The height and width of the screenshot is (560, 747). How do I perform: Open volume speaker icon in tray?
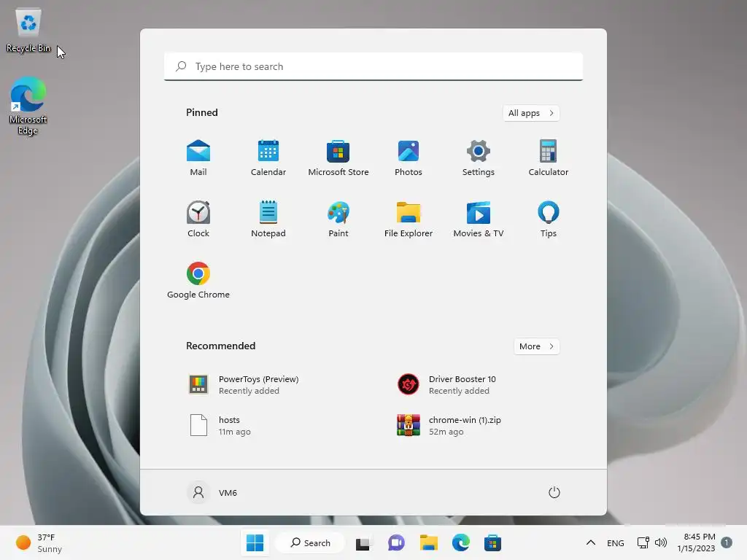tap(661, 542)
